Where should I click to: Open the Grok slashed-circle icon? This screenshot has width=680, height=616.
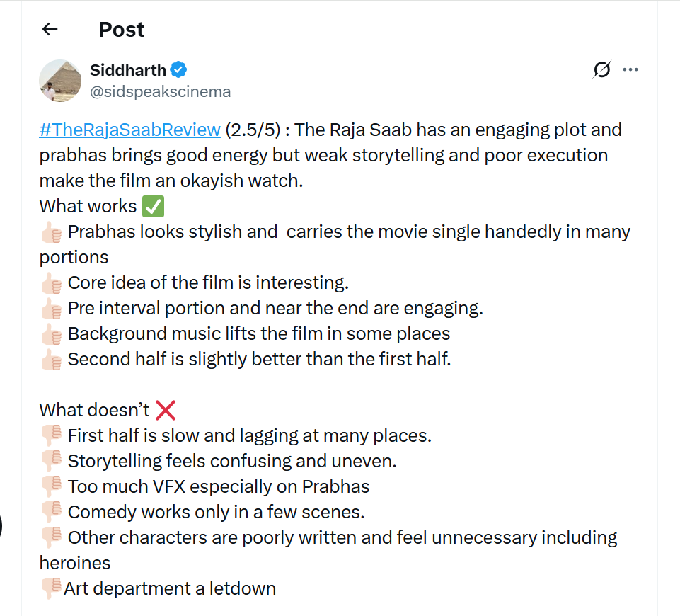coord(601,69)
